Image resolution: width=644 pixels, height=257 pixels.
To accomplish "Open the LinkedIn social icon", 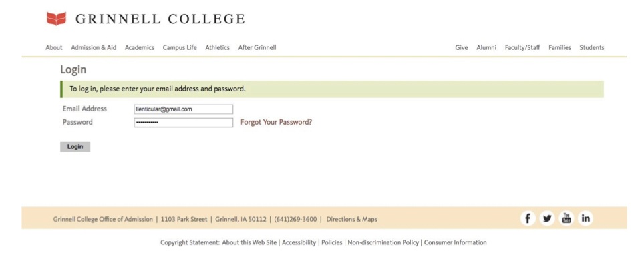I will pos(586,218).
